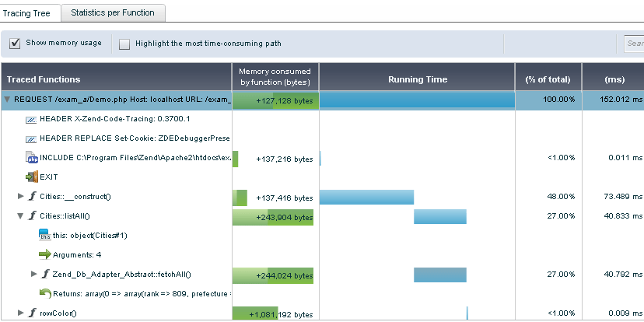Image resolution: width=644 pixels, height=322 pixels.
Task: Click the 'this' object icon for Cities#1
Action: [45, 235]
